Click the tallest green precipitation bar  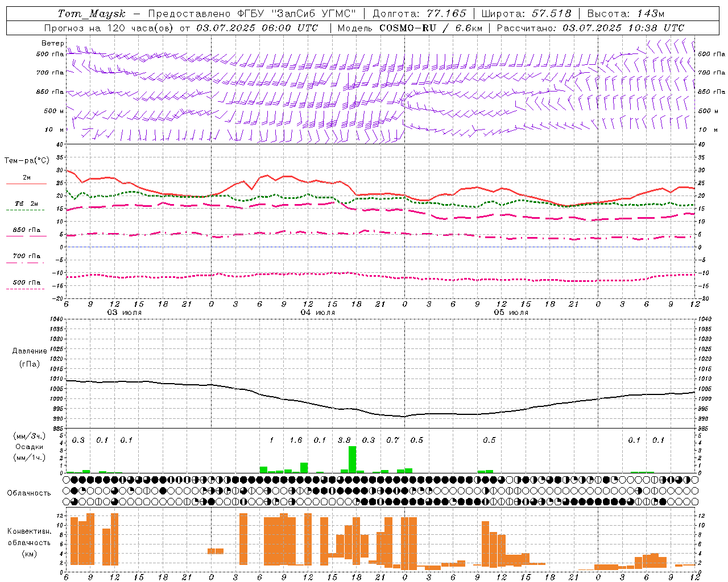(352, 460)
